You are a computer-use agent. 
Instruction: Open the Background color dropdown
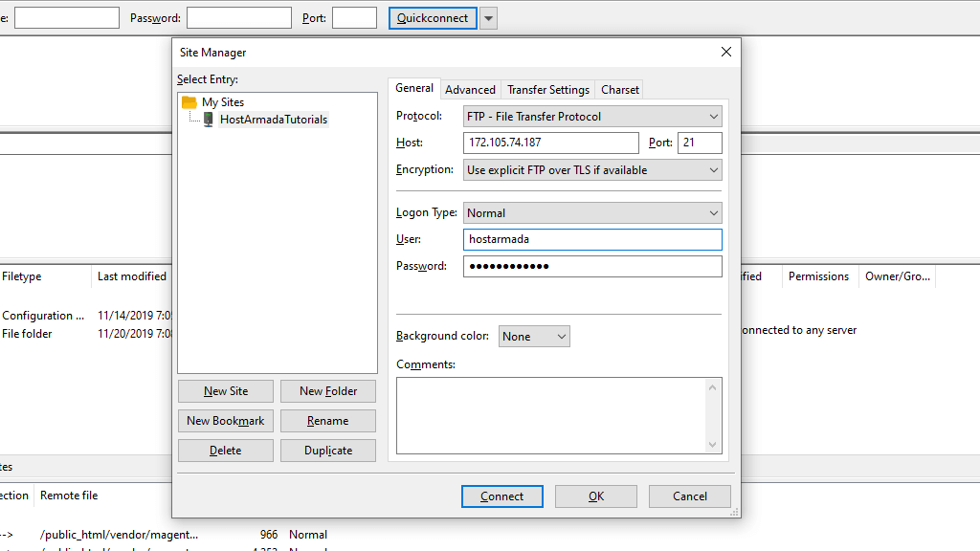tap(534, 336)
